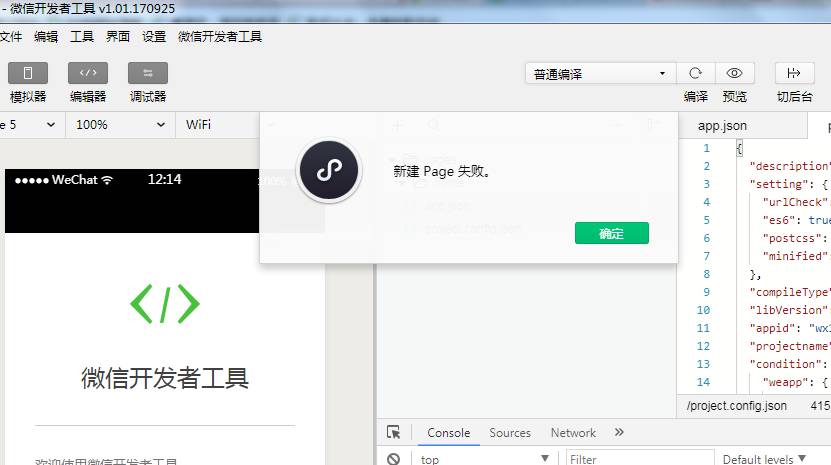Open the 文件 menu
831x465 pixels.
click(11, 37)
